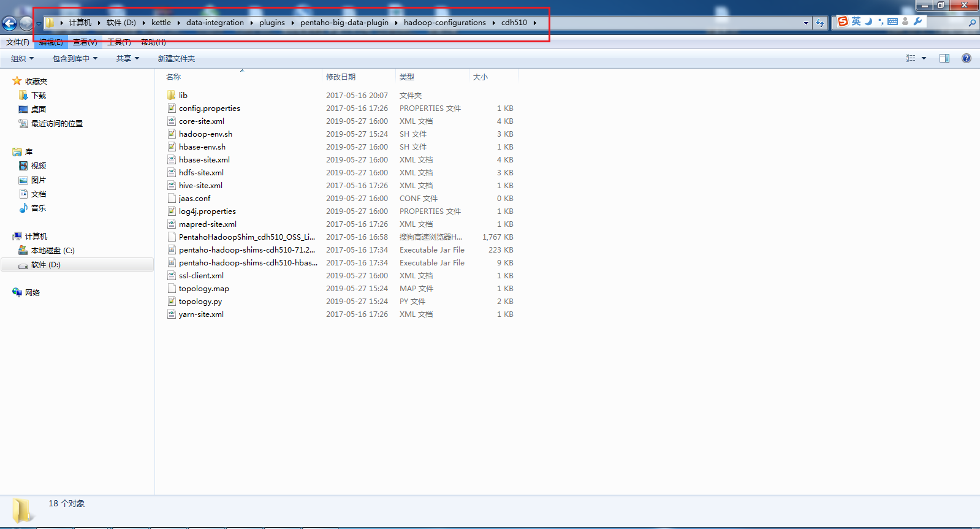
Task: Toggle the 英 Chinese/English input mode
Action: (856, 21)
